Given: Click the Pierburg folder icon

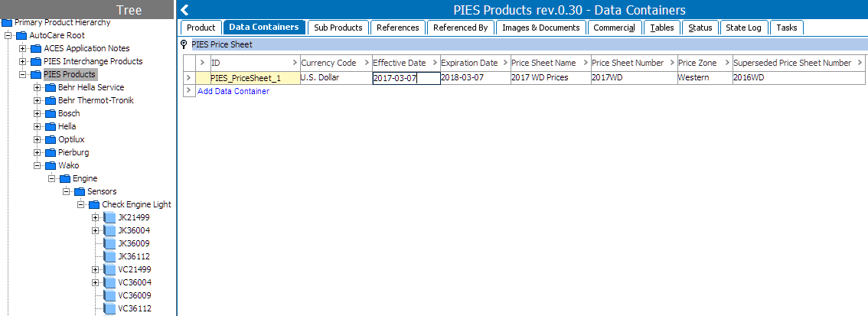Looking at the screenshot, I should [x=51, y=153].
